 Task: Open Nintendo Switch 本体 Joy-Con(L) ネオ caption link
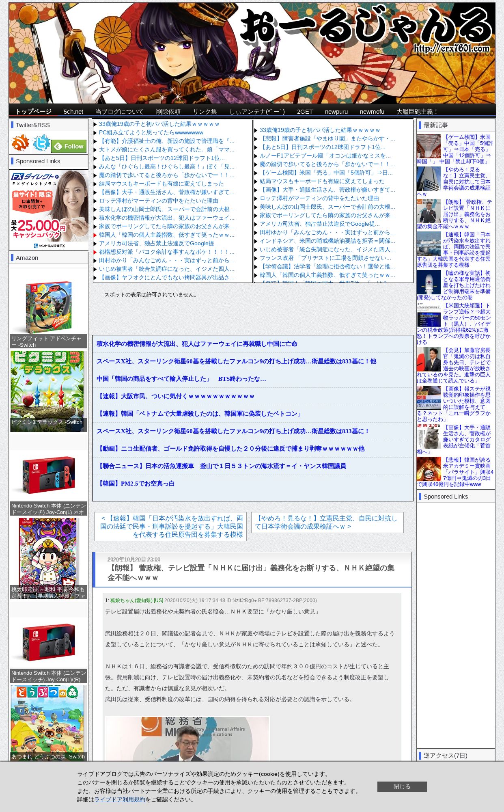pos(49,509)
